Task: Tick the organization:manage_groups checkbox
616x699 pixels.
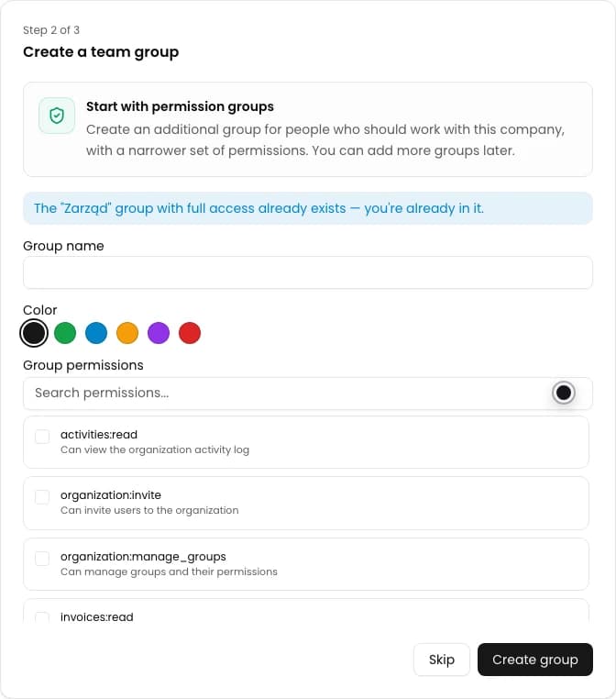Action: 42,559
